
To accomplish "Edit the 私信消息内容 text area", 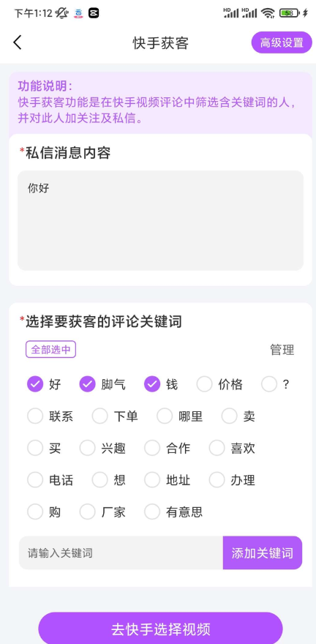I will point(160,220).
